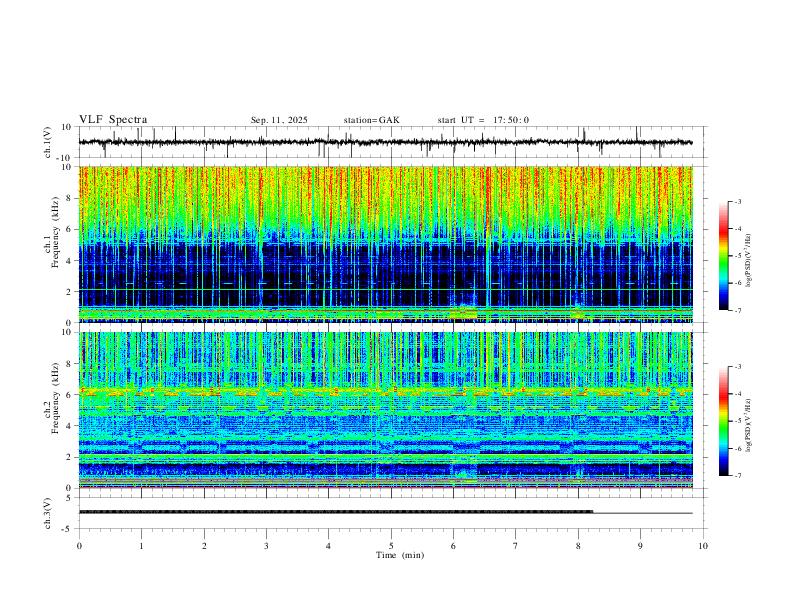The height and width of the screenshot is (612, 792).
Task: Click the ch.1(V) waveform axis label
Action: pos(48,142)
